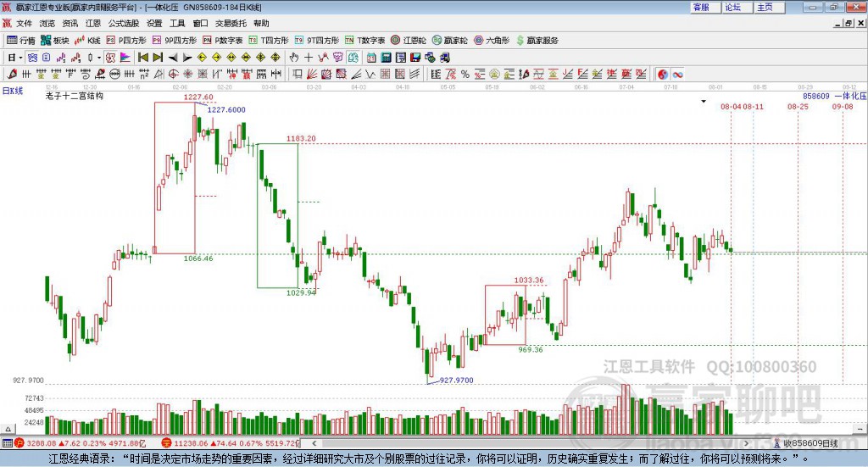Select the red target circle tool
The height and width of the screenshot is (467, 868).
click(x=173, y=74)
